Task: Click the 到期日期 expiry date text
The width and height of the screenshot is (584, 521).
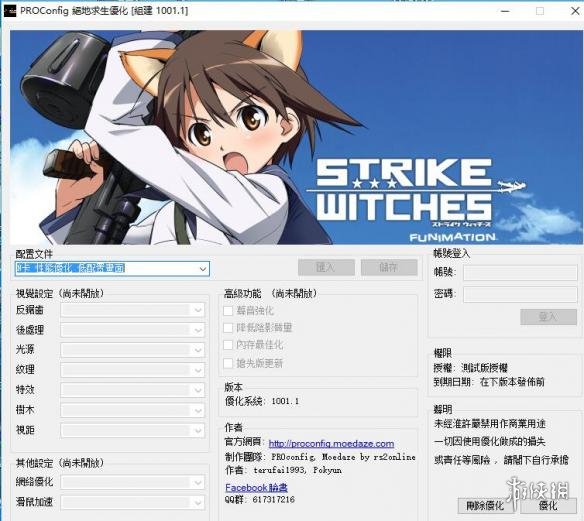Action: coord(489,382)
